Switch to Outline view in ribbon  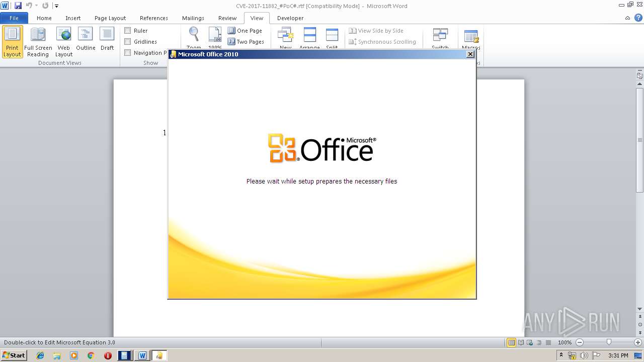click(86, 39)
